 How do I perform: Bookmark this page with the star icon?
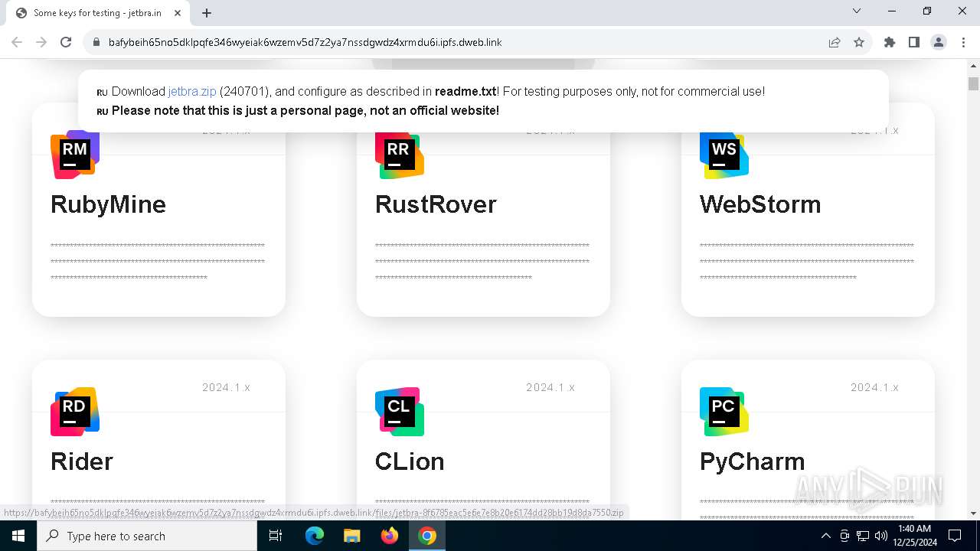click(859, 42)
